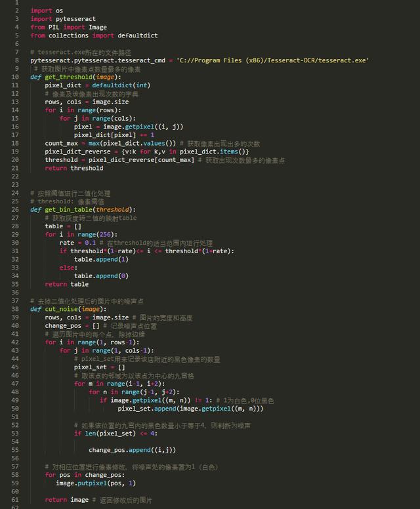Click 'range(rows)' in the for i loop
This screenshot has width=420, height=509.
pyautogui.click(x=97, y=110)
